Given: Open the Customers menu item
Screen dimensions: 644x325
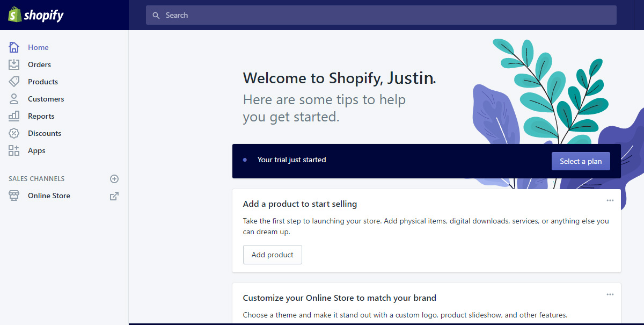Looking at the screenshot, I should [x=46, y=99].
